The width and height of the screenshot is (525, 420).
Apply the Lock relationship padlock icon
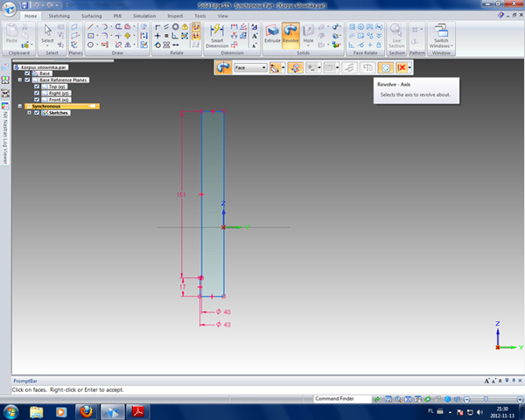(185, 26)
